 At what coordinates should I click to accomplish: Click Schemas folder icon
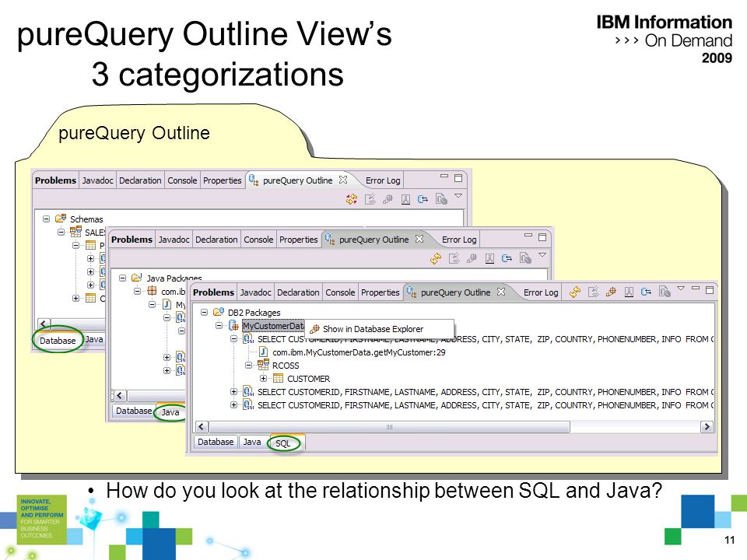tap(61, 219)
